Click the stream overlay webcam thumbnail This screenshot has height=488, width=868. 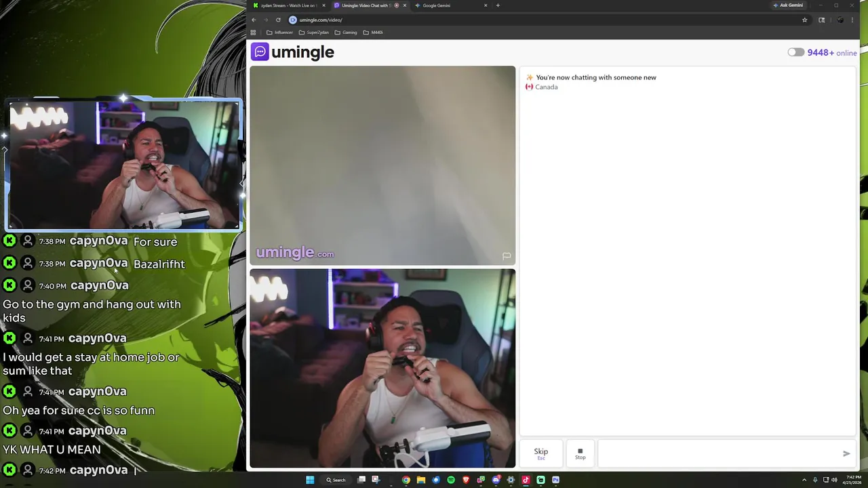124,165
